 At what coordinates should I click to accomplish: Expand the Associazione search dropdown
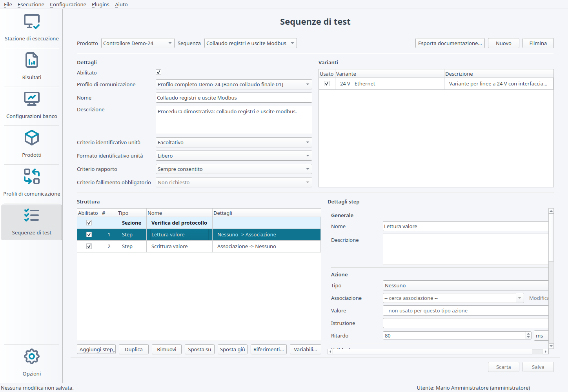pos(520,298)
